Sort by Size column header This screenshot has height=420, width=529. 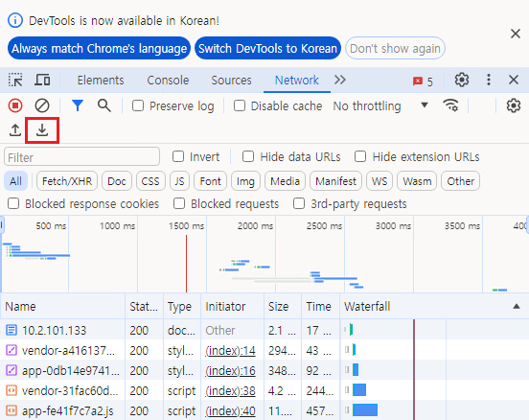pos(283,306)
